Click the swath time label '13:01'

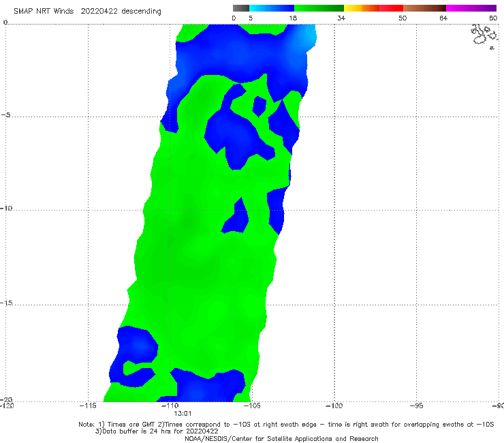(183, 414)
